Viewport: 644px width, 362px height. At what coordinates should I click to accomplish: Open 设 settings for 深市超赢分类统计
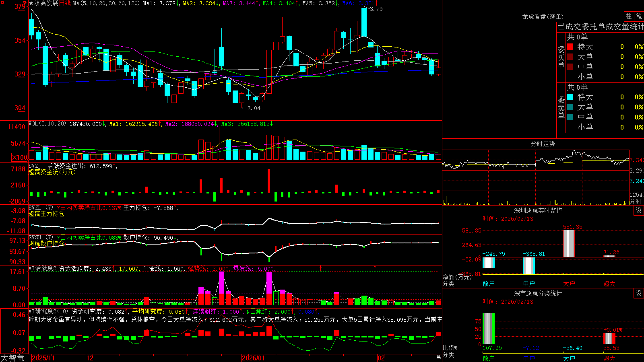pos(639,293)
